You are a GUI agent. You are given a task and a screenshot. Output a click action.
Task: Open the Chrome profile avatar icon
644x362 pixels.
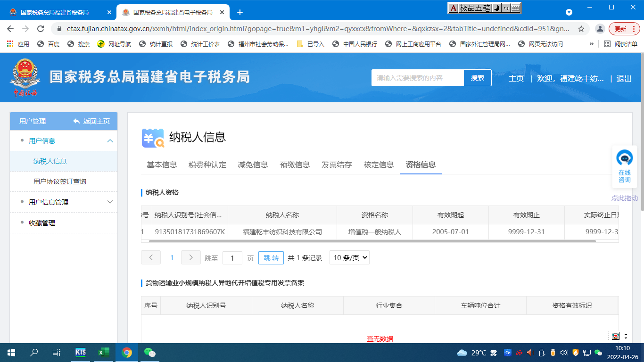[x=600, y=29]
